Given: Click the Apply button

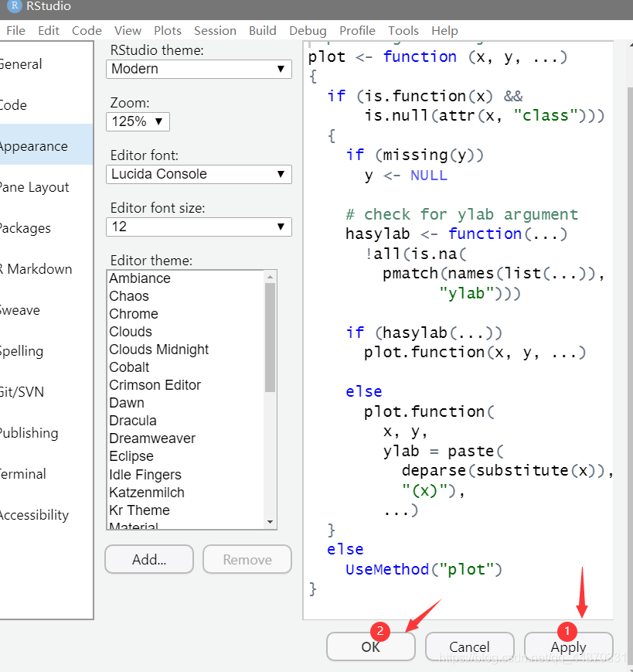Looking at the screenshot, I should tap(569, 646).
